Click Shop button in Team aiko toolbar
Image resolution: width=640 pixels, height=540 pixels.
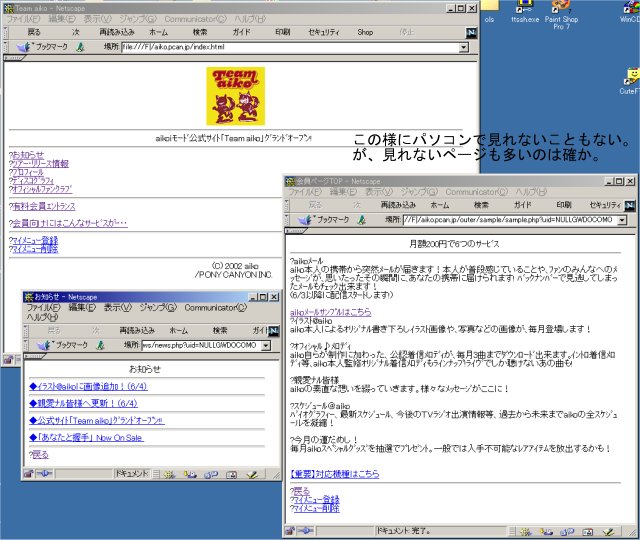(x=365, y=32)
